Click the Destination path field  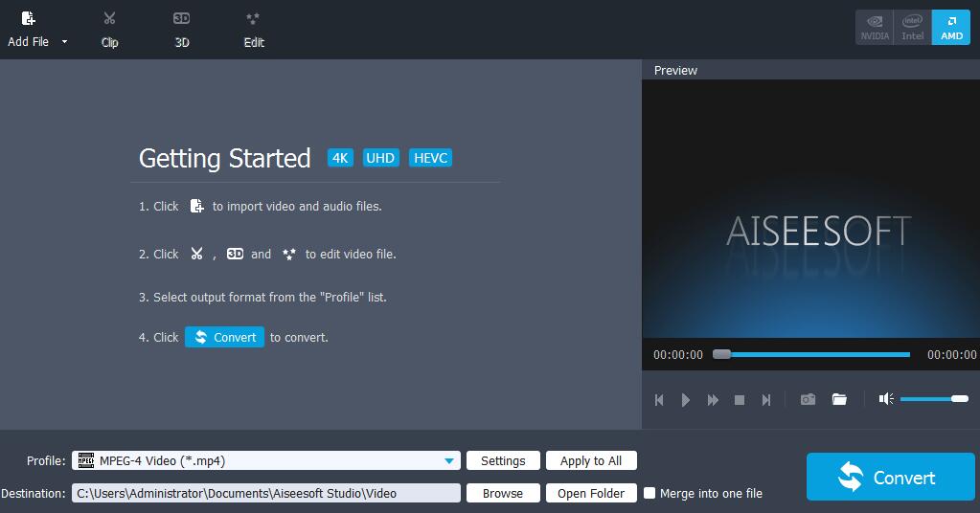[266, 493]
